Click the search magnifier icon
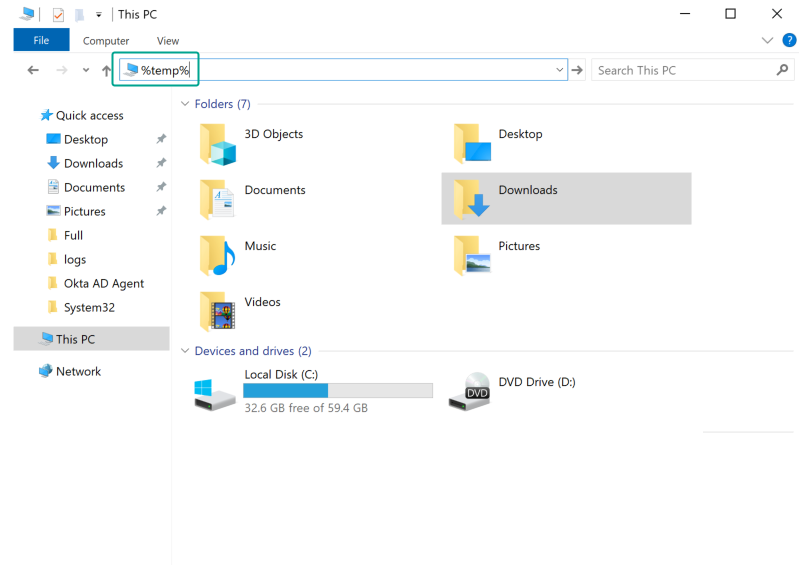This screenshot has height=565, width=799. [783, 70]
